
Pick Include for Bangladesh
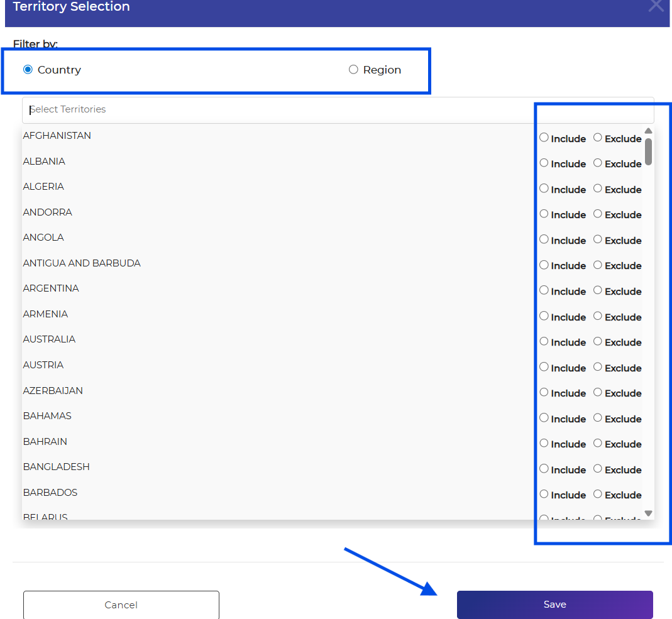click(x=544, y=469)
